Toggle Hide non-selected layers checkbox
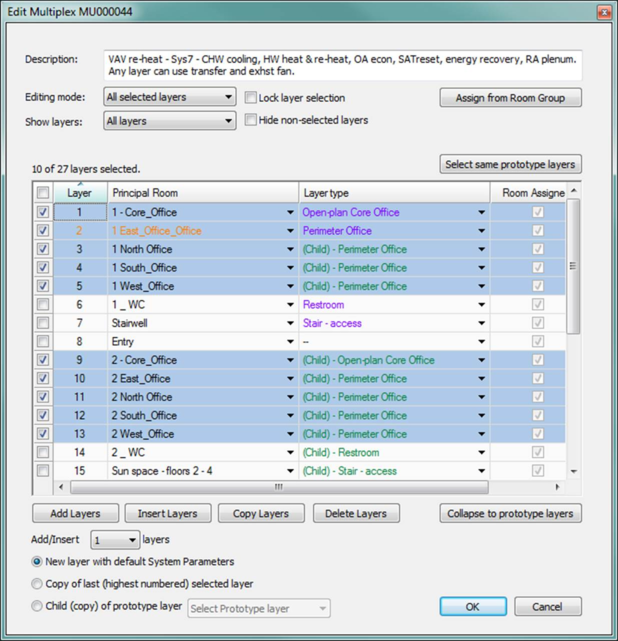The width and height of the screenshot is (618, 641). [251, 120]
